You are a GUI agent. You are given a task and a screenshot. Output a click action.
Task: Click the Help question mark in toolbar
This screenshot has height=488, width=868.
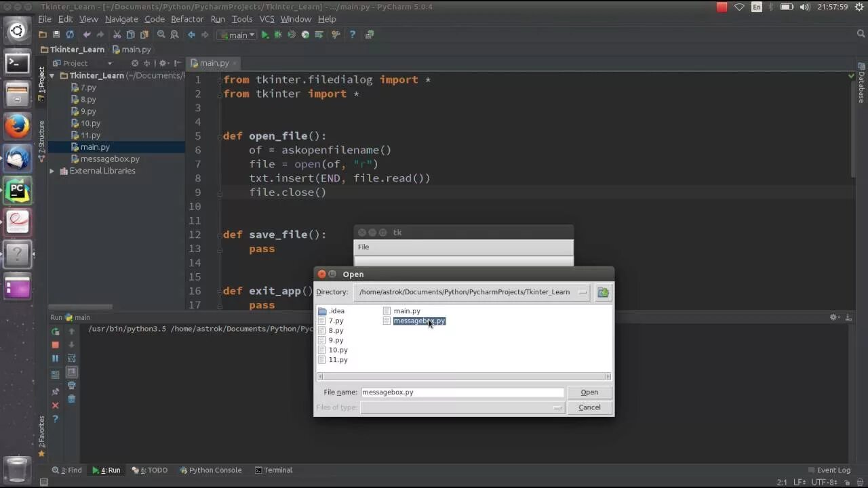(352, 35)
